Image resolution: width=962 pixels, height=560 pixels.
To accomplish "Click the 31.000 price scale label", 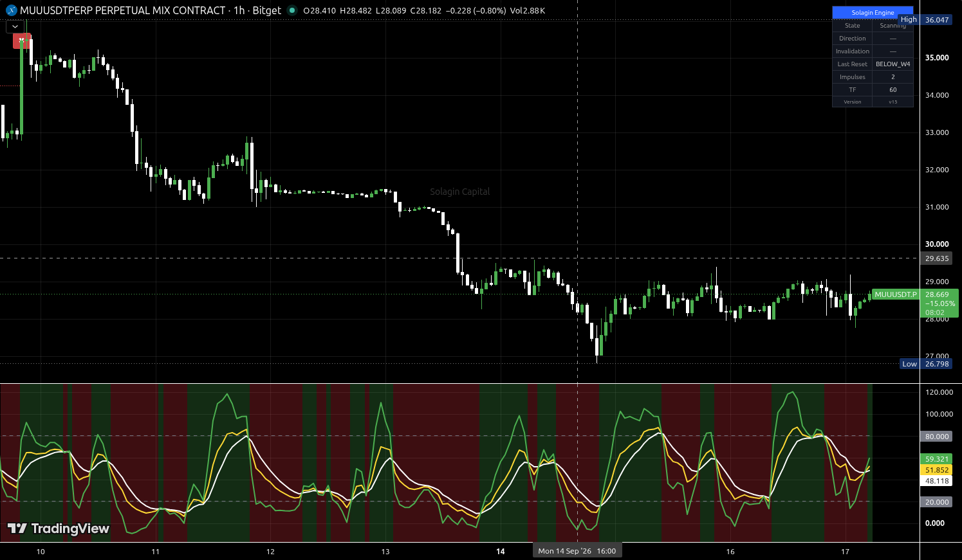I will [937, 207].
